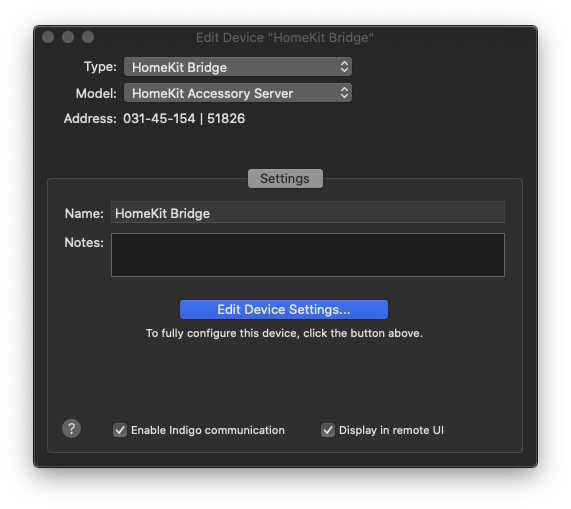Minimize the Edit Device window
This screenshot has height=509, width=571.
(68, 37)
